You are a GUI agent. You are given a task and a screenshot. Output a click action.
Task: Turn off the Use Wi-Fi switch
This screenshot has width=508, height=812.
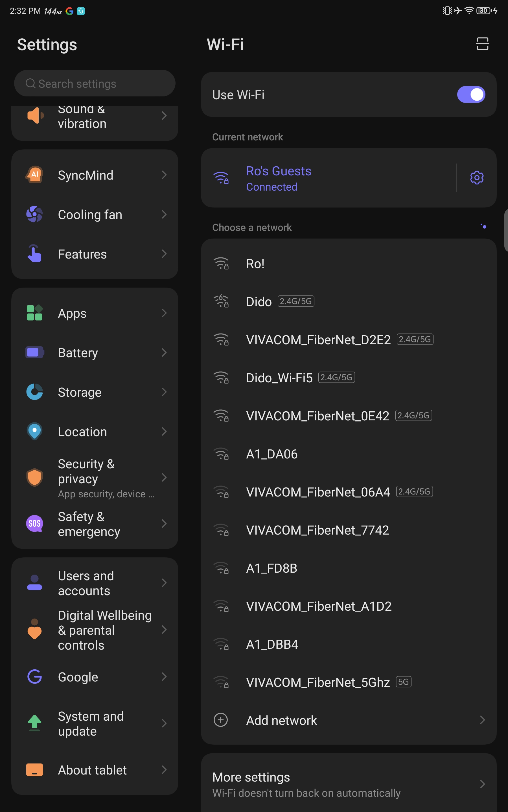pyautogui.click(x=471, y=95)
